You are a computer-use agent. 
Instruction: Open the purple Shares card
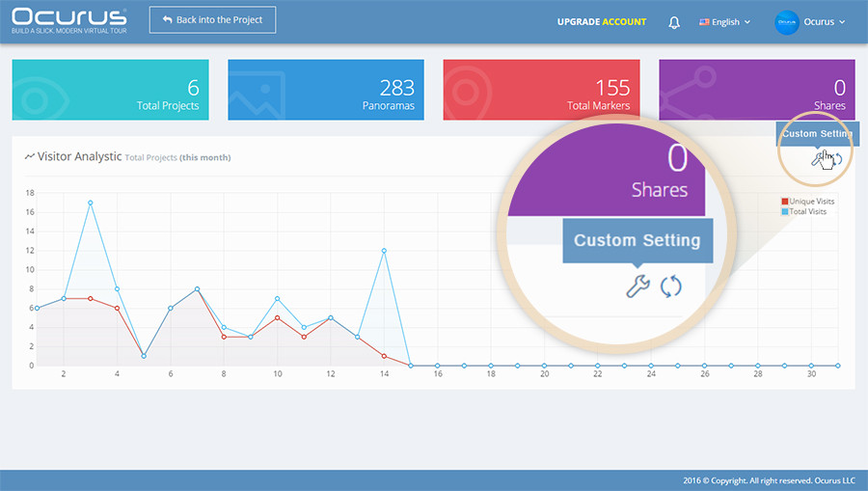click(x=757, y=90)
